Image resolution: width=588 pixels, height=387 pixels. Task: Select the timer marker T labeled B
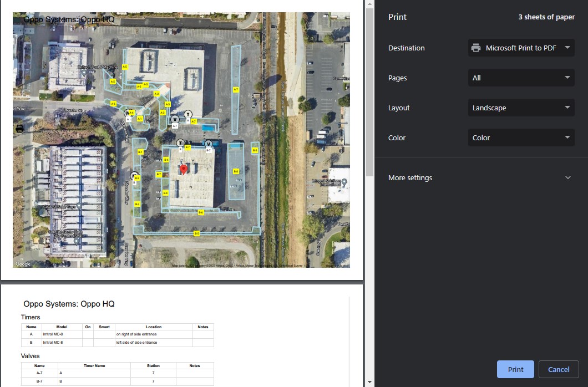180,142
